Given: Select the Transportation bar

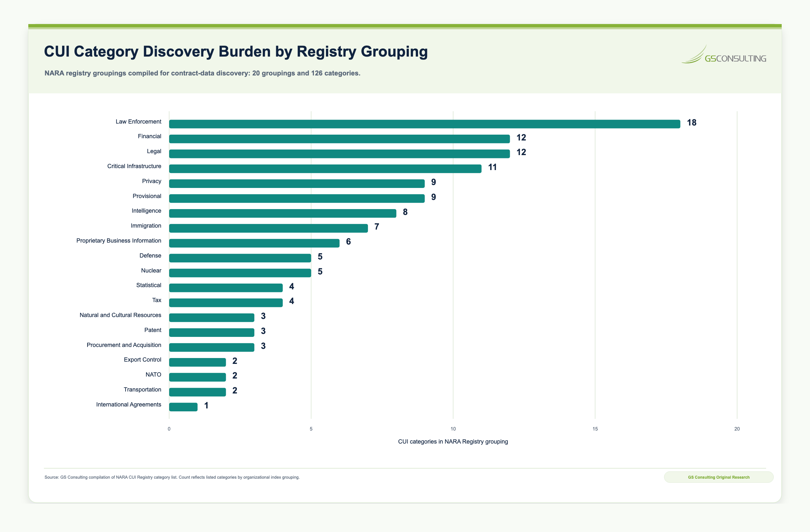Looking at the screenshot, I should point(197,392).
